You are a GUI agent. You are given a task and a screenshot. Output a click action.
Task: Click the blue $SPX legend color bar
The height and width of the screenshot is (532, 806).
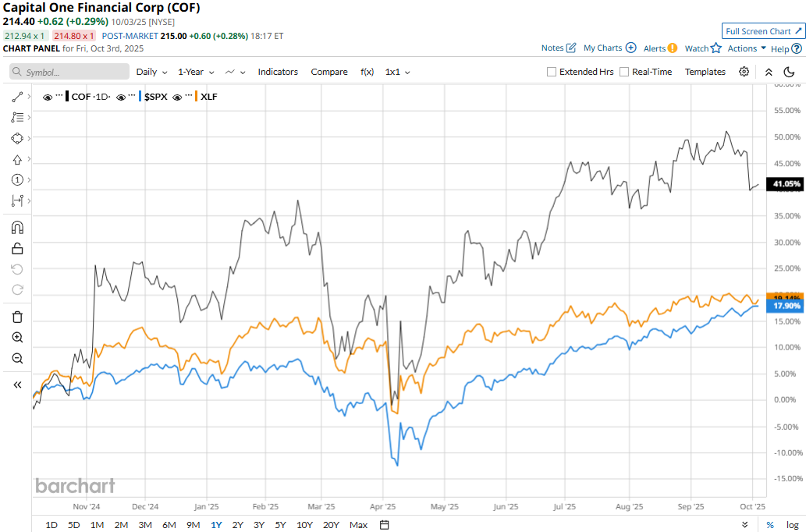(x=140, y=96)
